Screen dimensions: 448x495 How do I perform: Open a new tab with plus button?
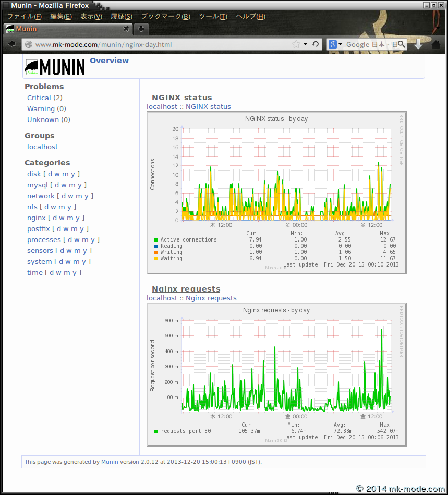[x=141, y=29]
